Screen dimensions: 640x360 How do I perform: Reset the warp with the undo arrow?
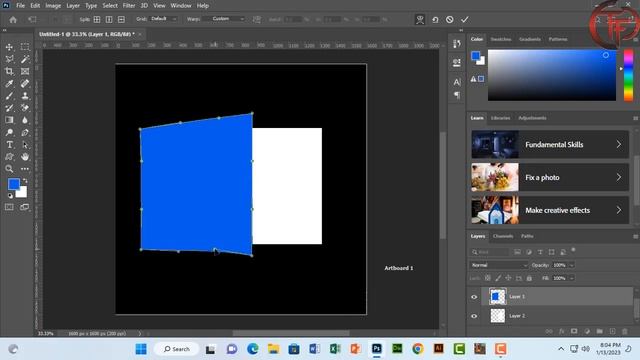[435, 20]
